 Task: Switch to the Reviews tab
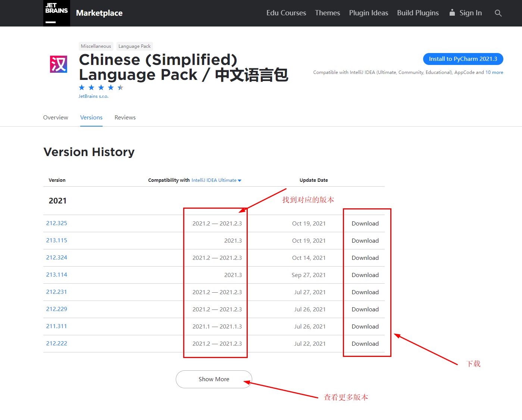click(x=125, y=117)
